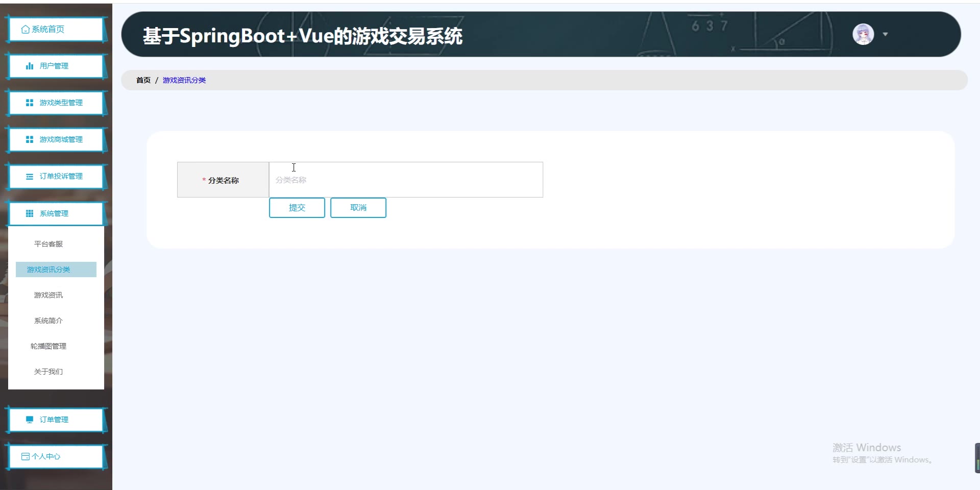Focus the 分类名称 input field
The height and width of the screenshot is (490, 980).
pos(406,180)
